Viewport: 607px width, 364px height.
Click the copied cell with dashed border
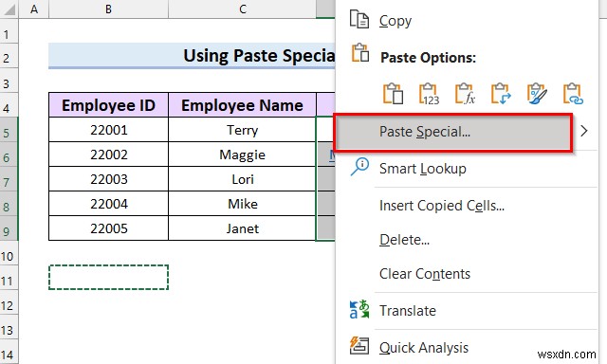click(108, 278)
